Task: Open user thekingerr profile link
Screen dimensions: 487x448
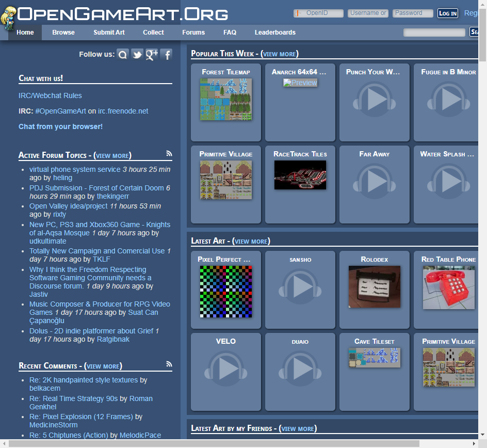Action: [113, 196]
